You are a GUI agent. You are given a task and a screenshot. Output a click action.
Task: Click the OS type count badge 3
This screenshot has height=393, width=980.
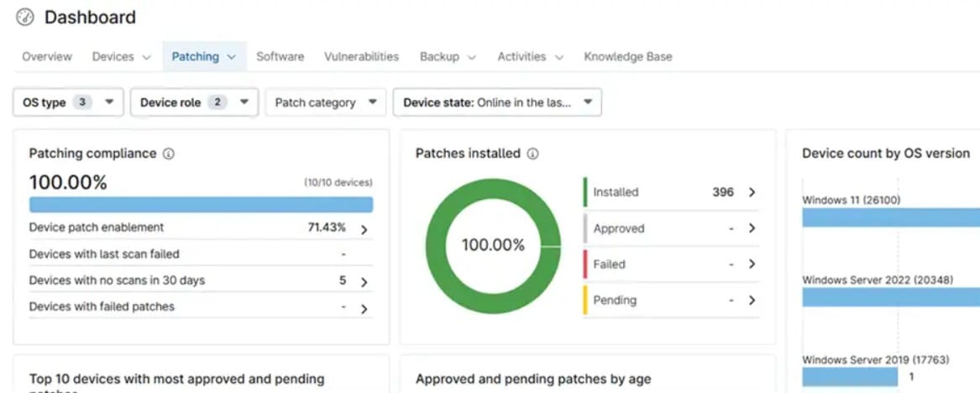(x=81, y=102)
